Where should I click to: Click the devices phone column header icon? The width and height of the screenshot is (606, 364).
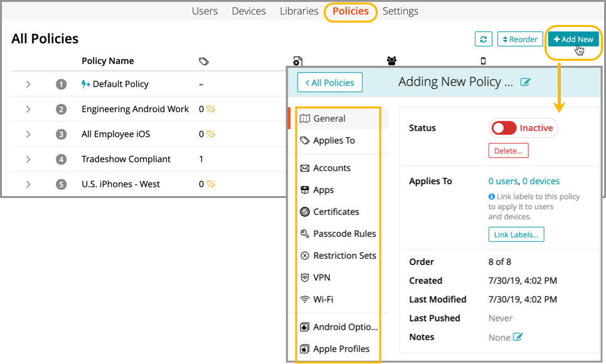tap(483, 61)
